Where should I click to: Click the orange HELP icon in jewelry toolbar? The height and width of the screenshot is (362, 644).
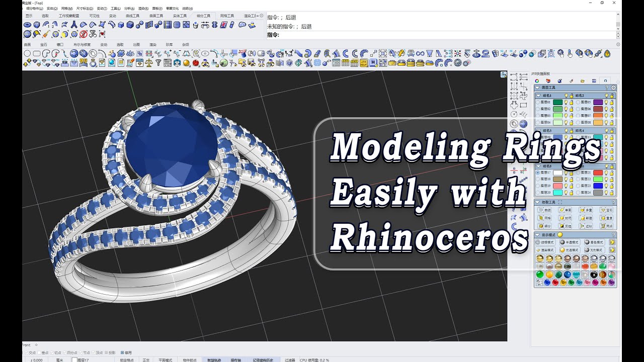[x=363, y=63]
